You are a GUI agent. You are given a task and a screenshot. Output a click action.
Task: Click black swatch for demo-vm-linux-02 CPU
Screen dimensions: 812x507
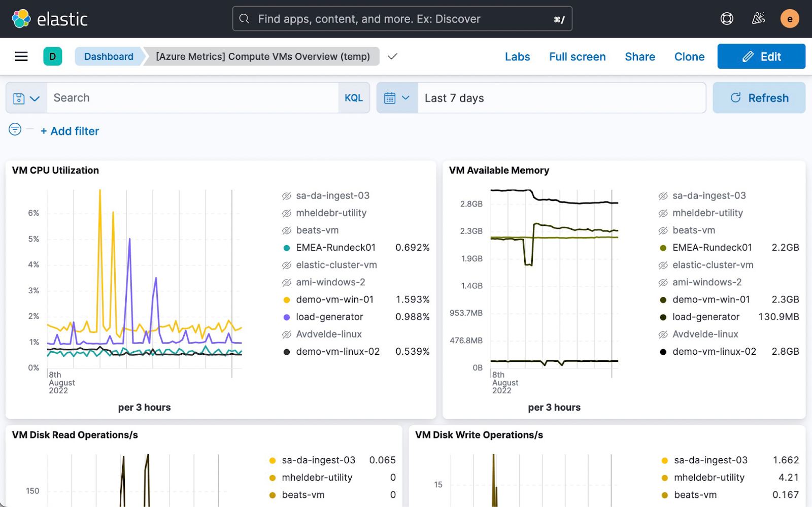click(287, 352)
